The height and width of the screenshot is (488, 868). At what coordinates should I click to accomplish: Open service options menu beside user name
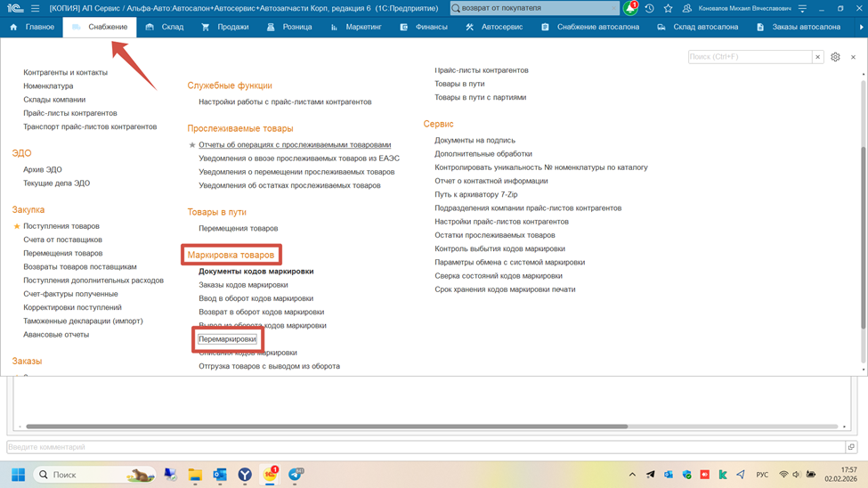coord(802,8)
